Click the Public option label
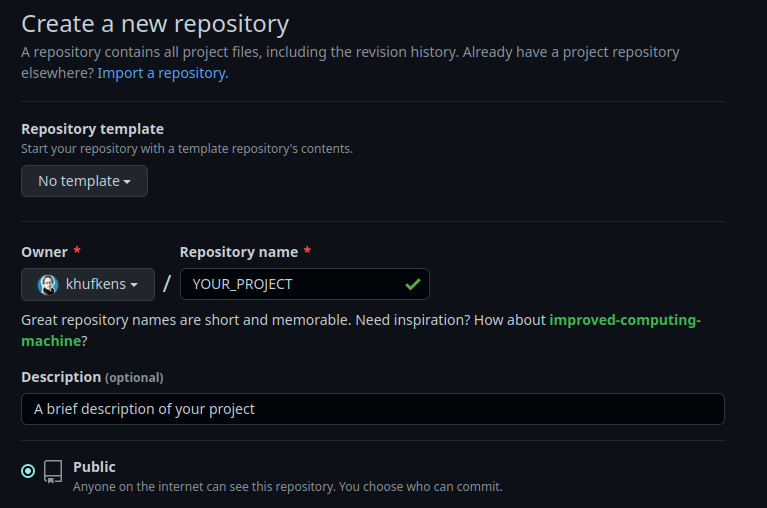Viewport: 767px width, 508px height. coord(94,467)
